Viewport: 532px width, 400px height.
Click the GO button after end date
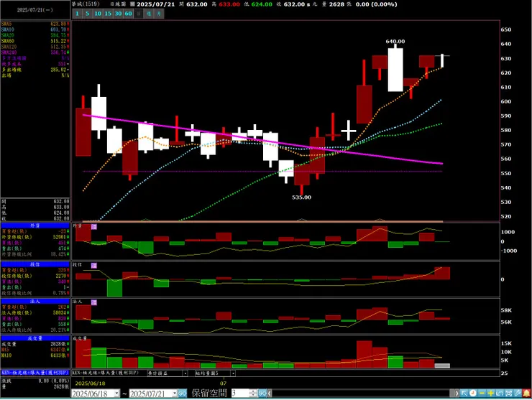(183, 394)
